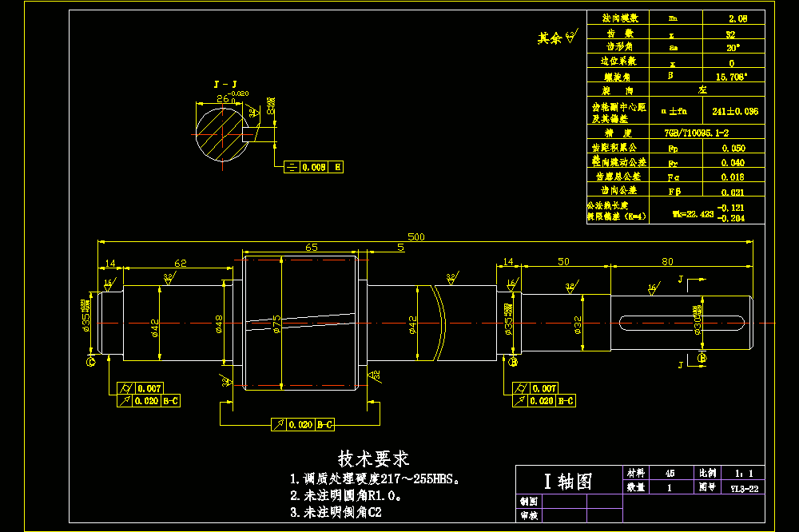This screenshot has height=532, width=799.
Task: Click the 'J - J' section view label
Action: point(225,84)
